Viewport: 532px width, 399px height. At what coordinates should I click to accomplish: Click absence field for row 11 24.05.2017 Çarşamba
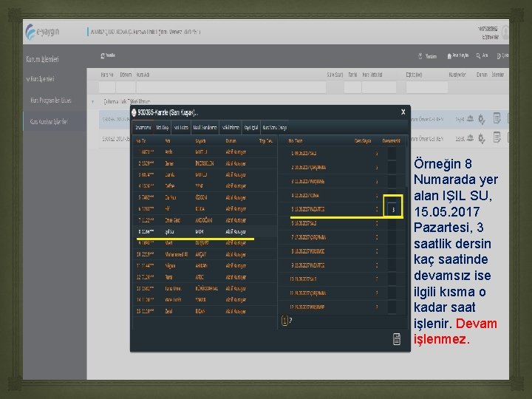[392, 293]
